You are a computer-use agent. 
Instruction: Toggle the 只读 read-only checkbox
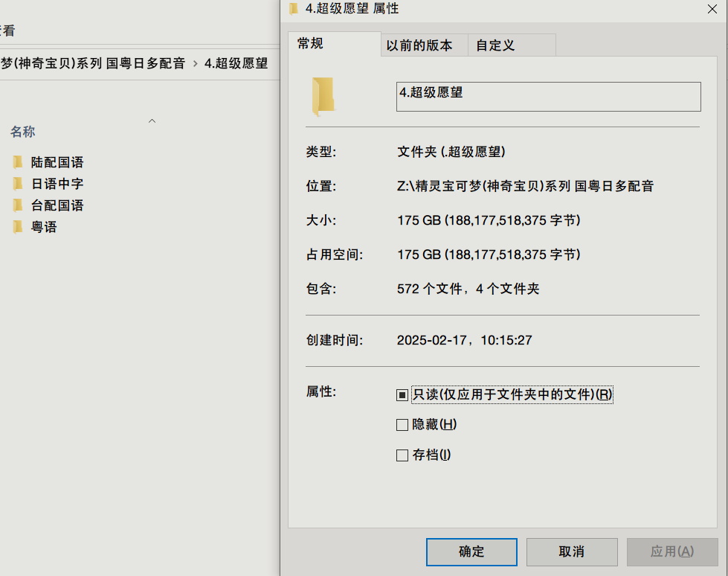(x=402, y=394)
